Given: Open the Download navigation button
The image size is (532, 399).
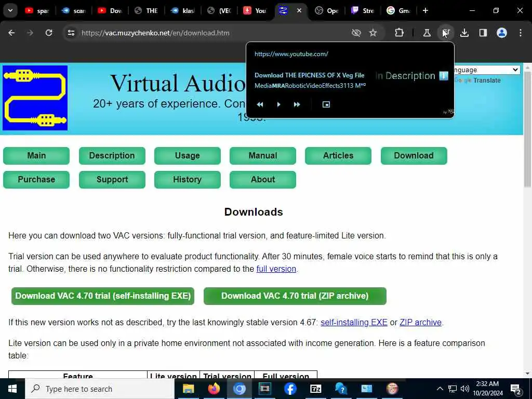Looking at the screenshot, I should [414, 156].
